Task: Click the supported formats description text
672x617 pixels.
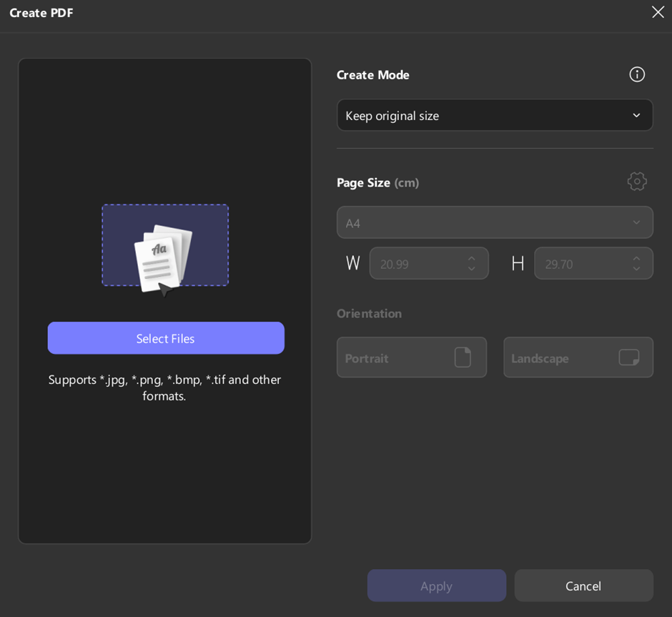Action: pyautogui.click(x=164, y=388)
